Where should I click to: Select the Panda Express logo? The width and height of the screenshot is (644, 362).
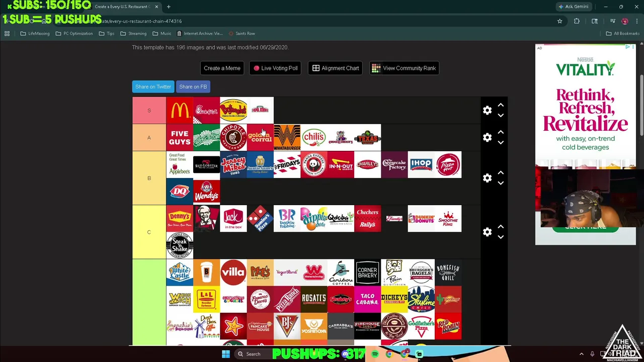[314, 164]
